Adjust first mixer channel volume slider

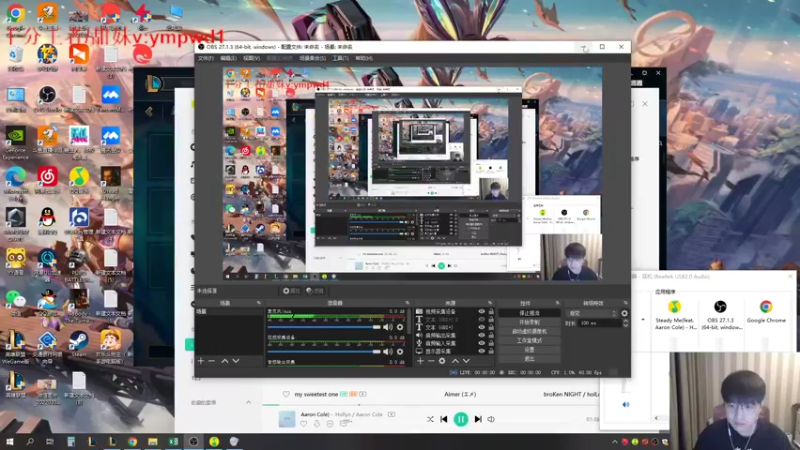coord(324,327)
